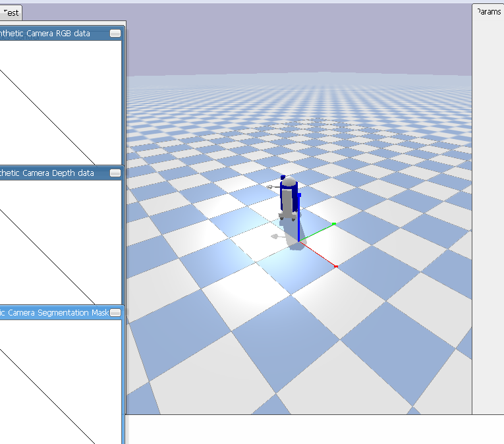Select the Camera Segmentation Mask title bar
Image resolution: width=504 pixels, height=444 pixels.
tap(61, 312)
